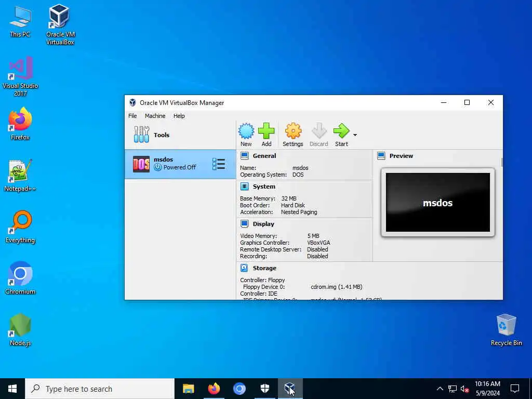Viewport: 532px width, 399px height.
Task: Click the taskbar search box
Action: (x=100, y=389)
